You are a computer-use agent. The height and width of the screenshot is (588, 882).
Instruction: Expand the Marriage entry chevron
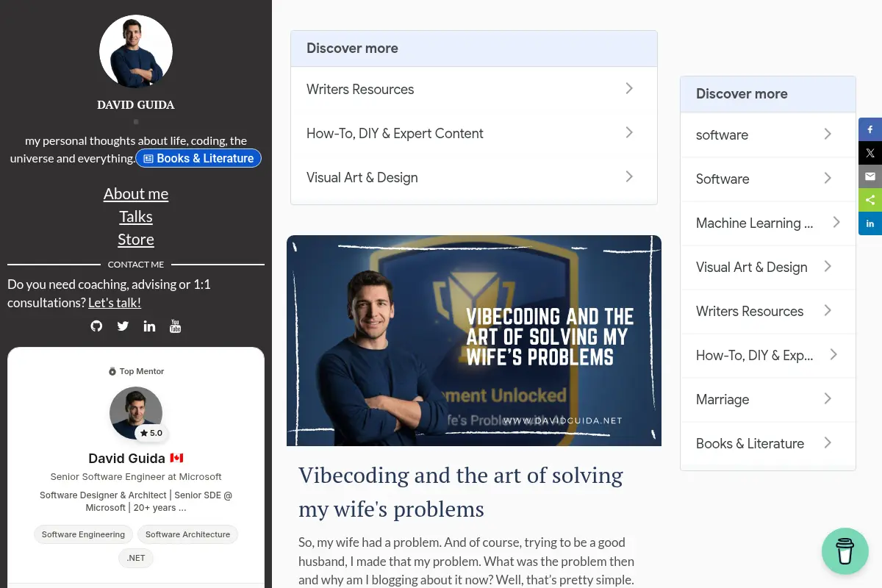(828, 398)
